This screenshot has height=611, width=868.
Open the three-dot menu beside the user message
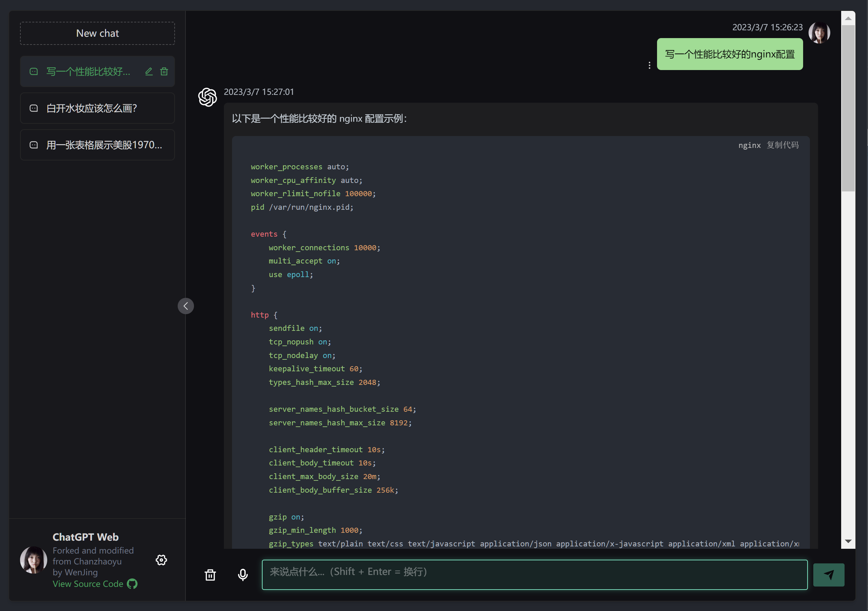649,64
